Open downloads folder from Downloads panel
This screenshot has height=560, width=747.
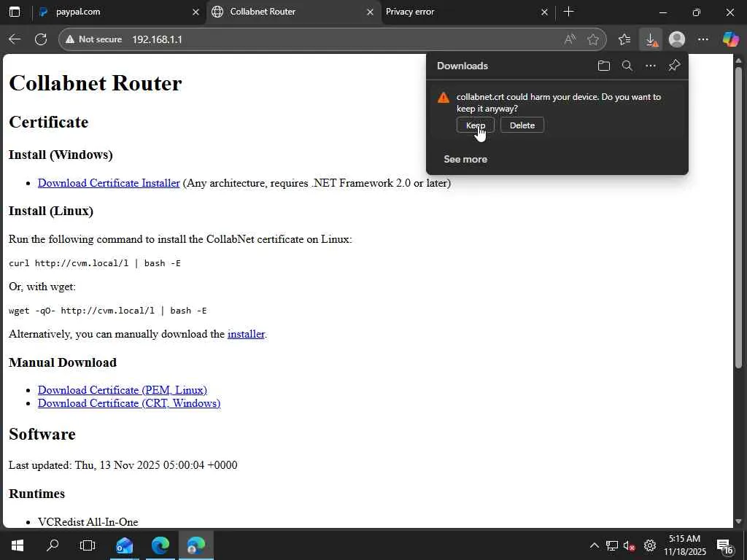603,66
